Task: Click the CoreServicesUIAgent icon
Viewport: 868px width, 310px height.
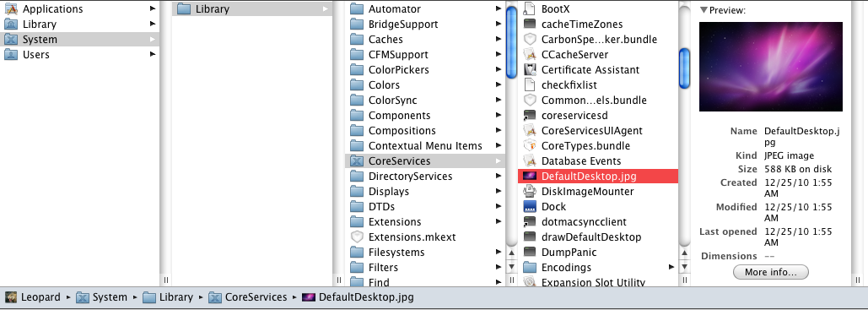Action: click(530, 130)
